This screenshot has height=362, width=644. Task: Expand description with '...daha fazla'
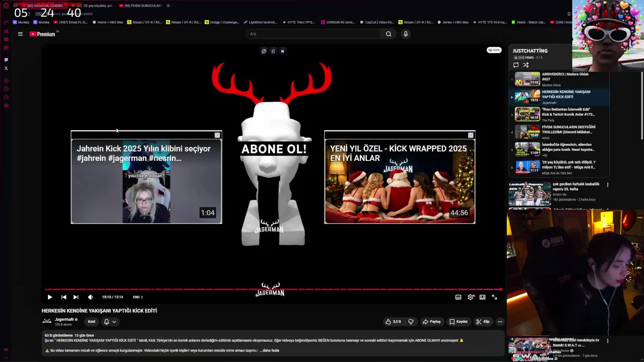point(270,350)
